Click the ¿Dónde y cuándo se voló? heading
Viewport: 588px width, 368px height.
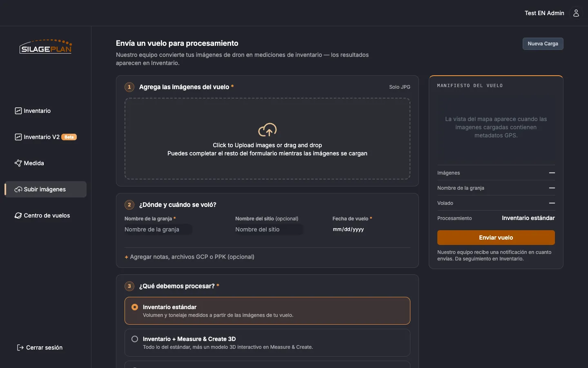click(178, 205)
